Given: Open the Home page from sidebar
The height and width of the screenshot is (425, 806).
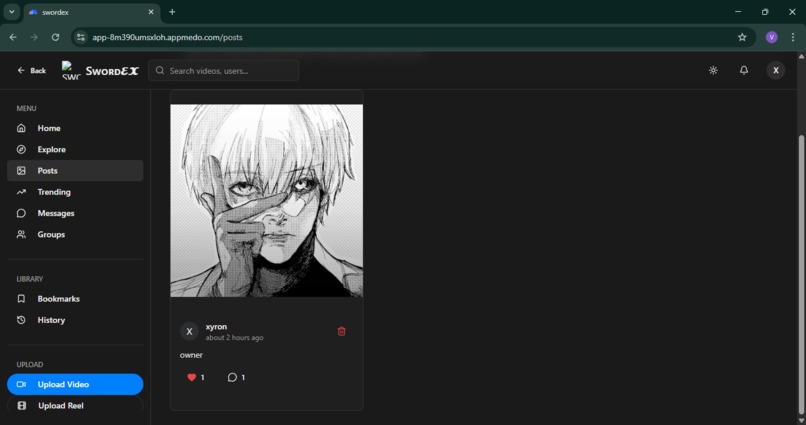Looking at the screenshot, I should coord(75,128).
